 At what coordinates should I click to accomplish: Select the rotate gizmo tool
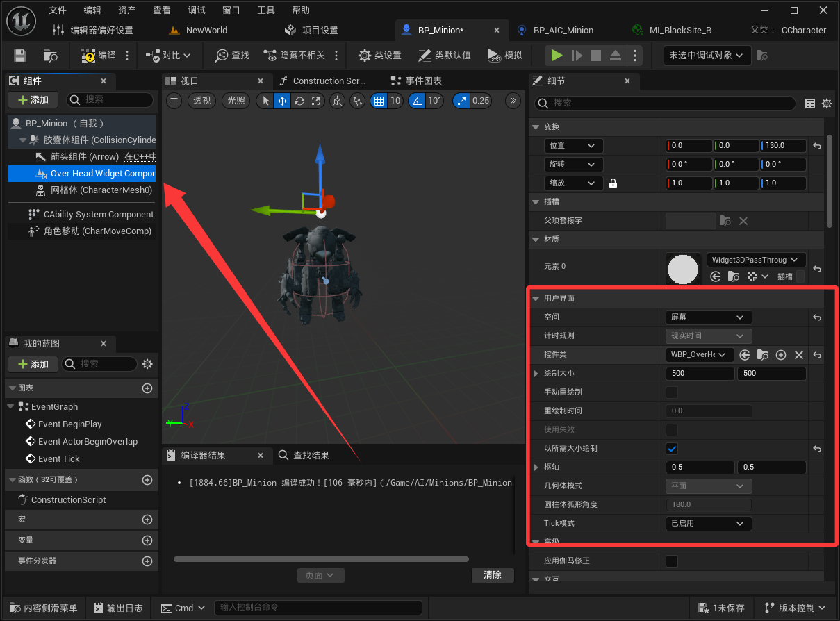(299, 101)
